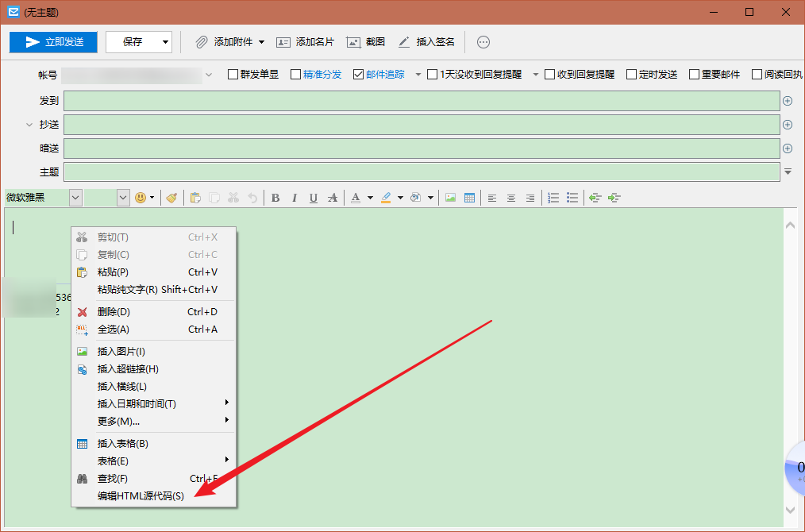The width and height of the screenshot is (805, 532).
Task: Click the background fill paint bucket icon
Action: [416, 198]
